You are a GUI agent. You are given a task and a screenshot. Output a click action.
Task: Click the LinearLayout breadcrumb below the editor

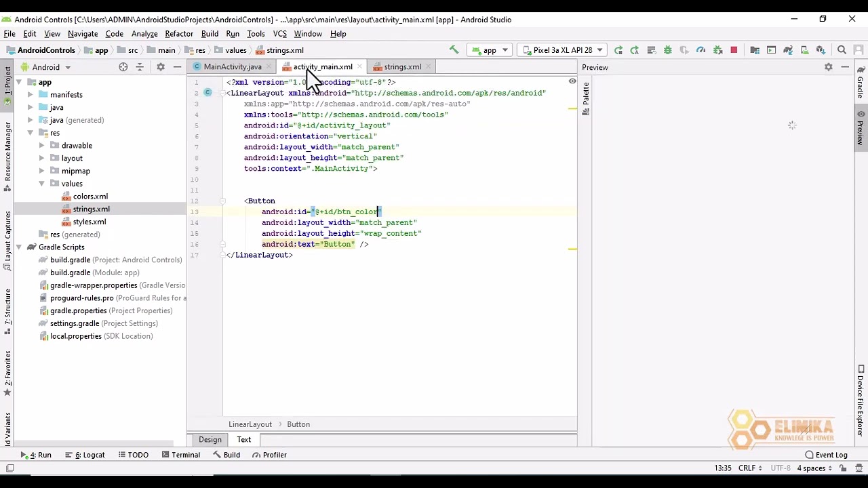click(250, 424)
